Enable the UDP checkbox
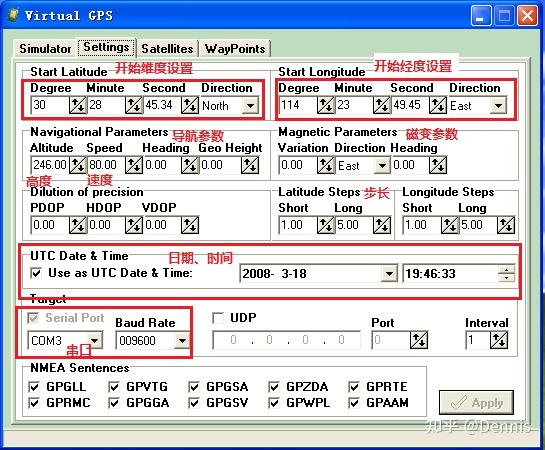Screen dimensions: 545x450 [218, 318]
